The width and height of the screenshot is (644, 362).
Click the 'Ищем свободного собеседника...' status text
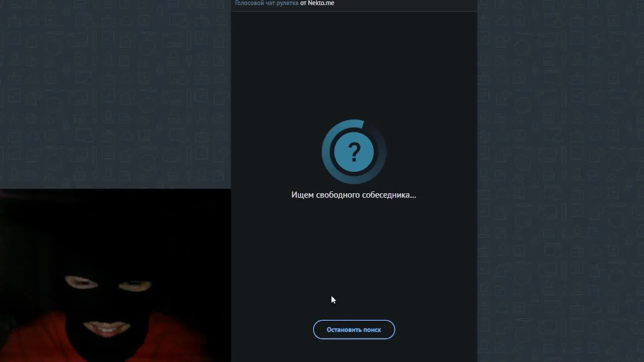click(354, 195)
